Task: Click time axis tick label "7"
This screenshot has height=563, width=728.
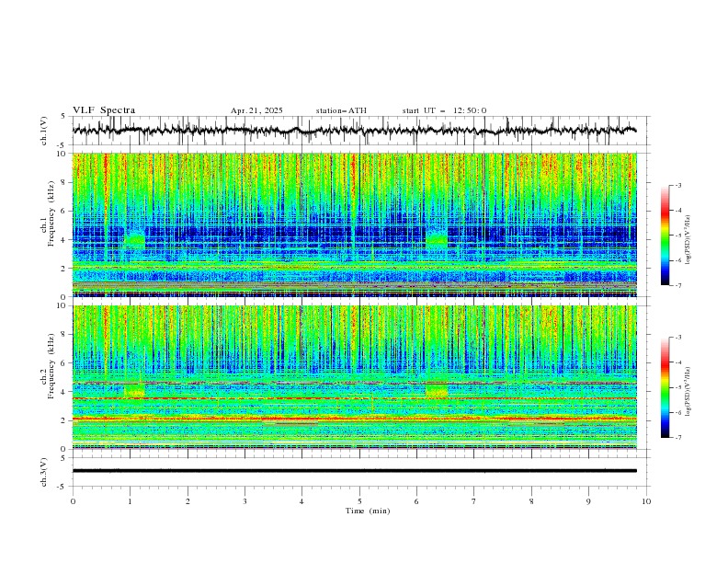Action: click(474, 501)
